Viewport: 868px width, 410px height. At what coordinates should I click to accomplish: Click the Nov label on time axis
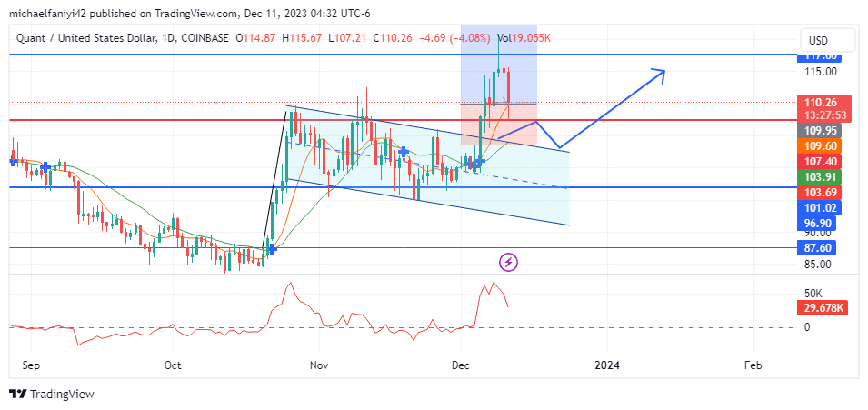[x=319, y=365]
